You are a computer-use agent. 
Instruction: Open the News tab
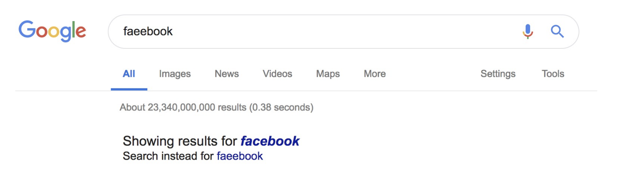[226, 74]
